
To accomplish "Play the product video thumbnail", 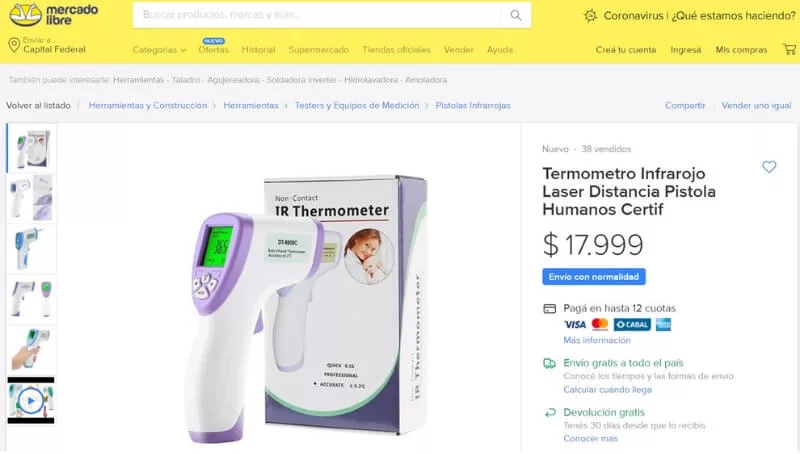I will [31, 400].
